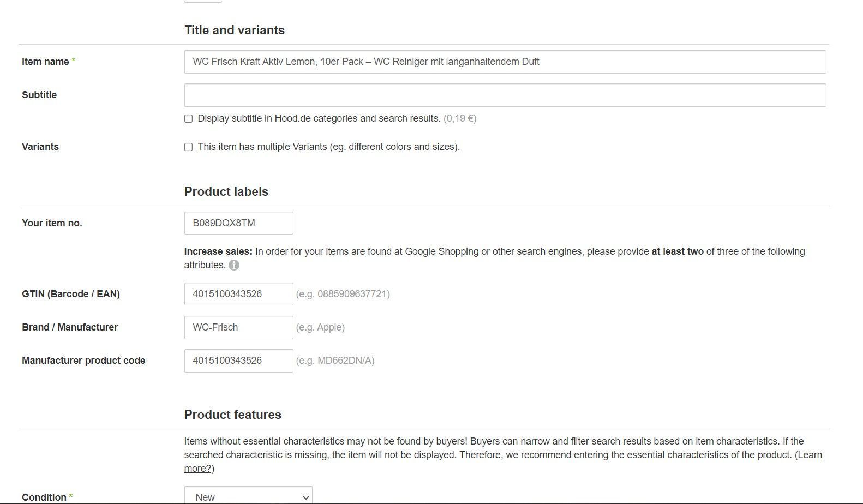Click the 'This item has multiple Variants' label text
Screen dimensions: 863x504
coord(328,147)
